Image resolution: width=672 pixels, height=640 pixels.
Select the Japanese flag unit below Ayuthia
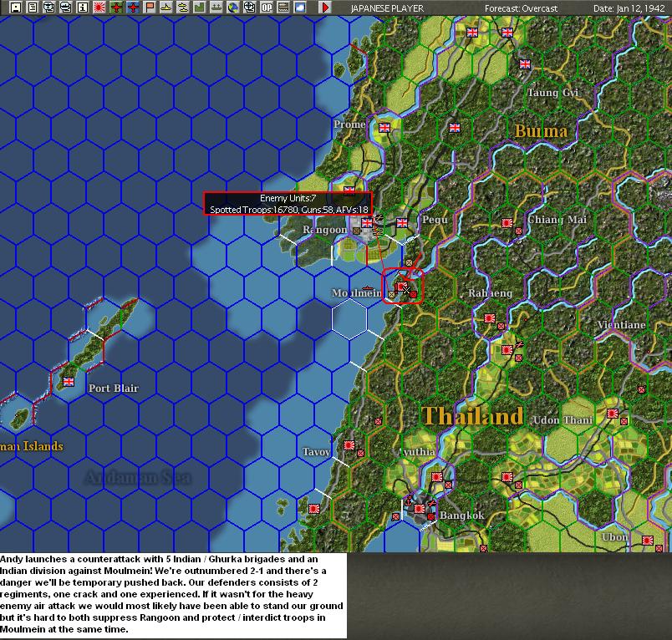pyautogui.click(x=437, y=477)
